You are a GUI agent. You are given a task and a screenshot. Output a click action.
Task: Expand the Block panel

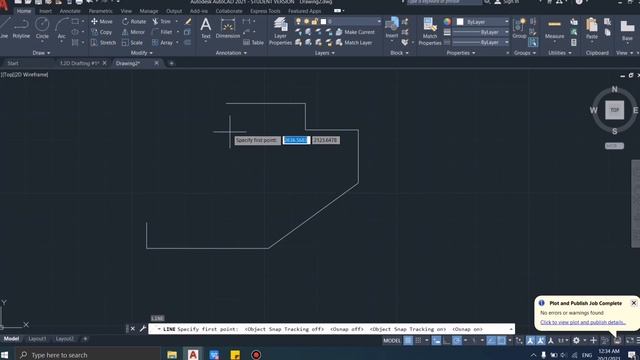pos(399,53)
